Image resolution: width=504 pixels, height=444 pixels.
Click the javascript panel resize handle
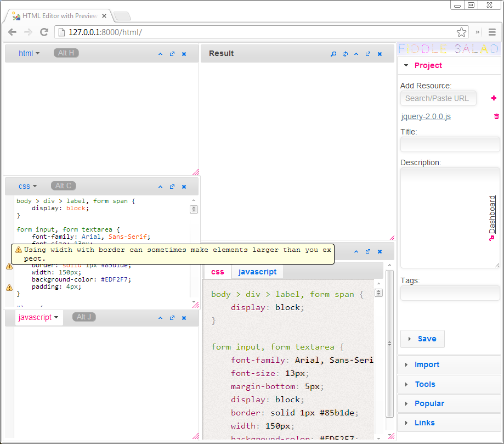coord(195,436)
